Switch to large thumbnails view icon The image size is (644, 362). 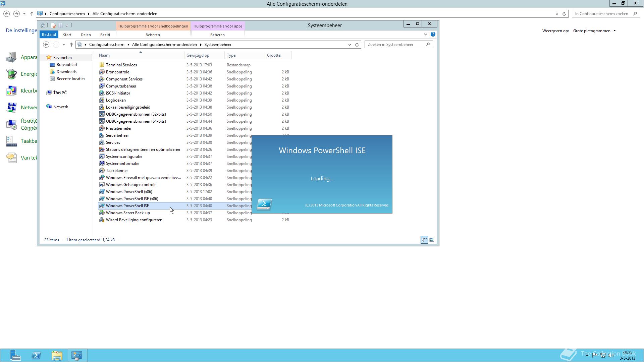(x=432, y=240)
